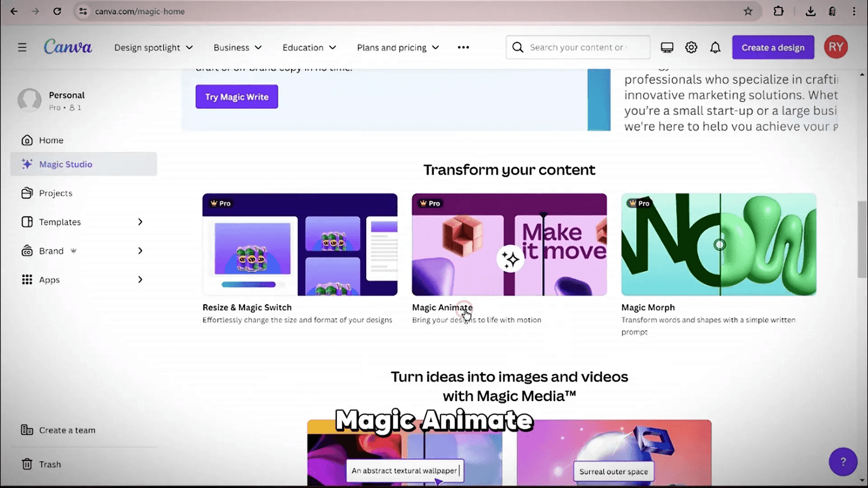
Task: Select the Home label in the sidebar
Action: (51, 140)
